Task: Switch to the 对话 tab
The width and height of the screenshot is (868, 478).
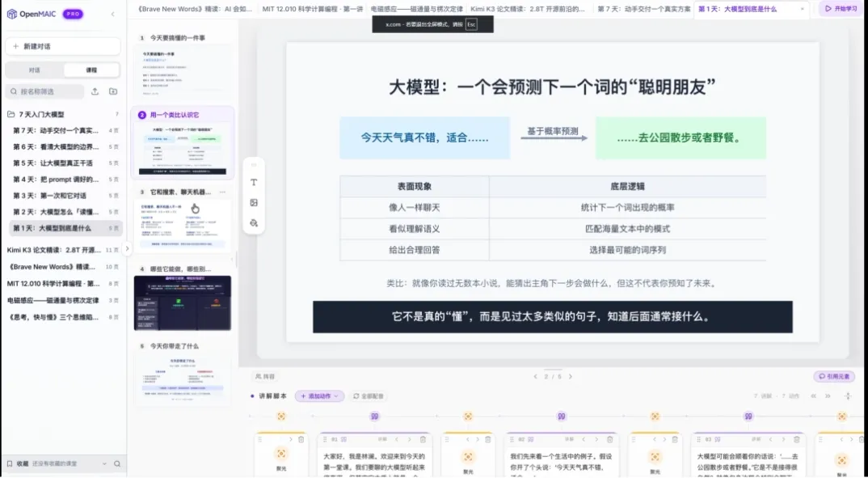Action: [34, 70]
